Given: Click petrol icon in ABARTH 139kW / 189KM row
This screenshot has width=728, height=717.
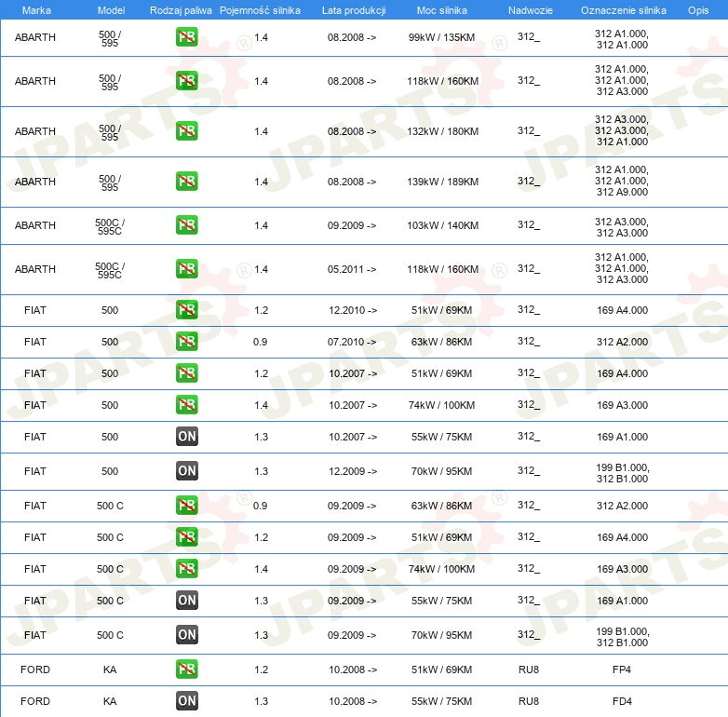Looking at the screenshot, I should (187, 181).
